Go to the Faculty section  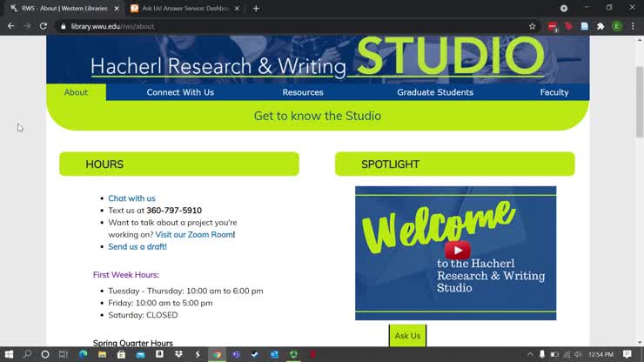click(x=554, y=92)
